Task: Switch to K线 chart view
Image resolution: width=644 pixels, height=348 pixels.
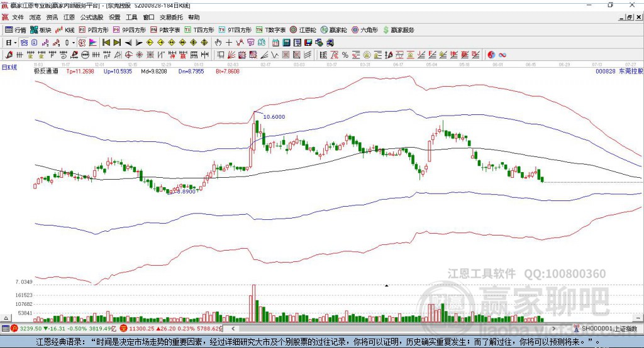Action: point(65,30)
